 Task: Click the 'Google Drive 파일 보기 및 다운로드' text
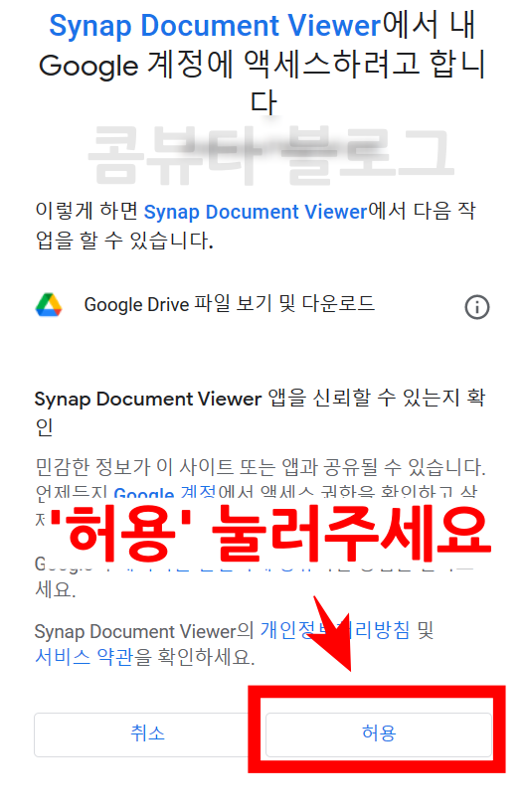coord(229,304)
